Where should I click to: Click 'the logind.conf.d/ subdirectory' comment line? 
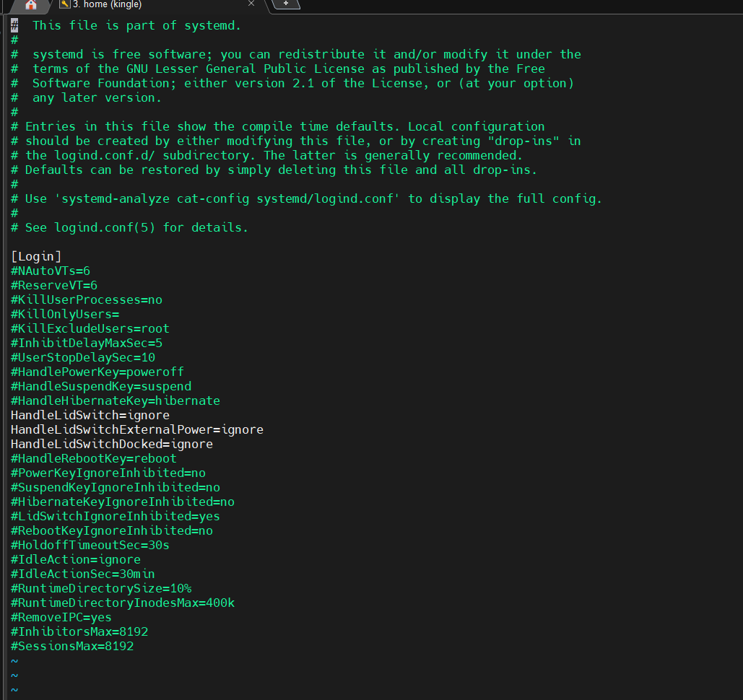click(266, 156)
